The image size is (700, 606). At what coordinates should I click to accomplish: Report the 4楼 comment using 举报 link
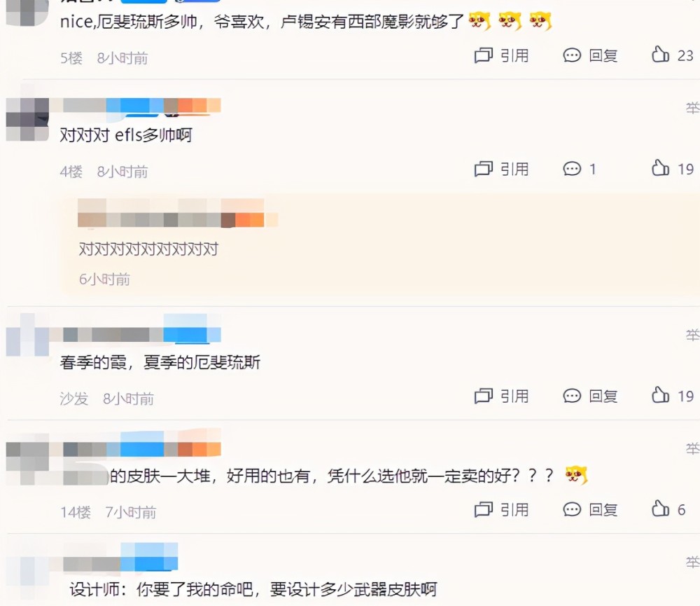click(693, 108)
